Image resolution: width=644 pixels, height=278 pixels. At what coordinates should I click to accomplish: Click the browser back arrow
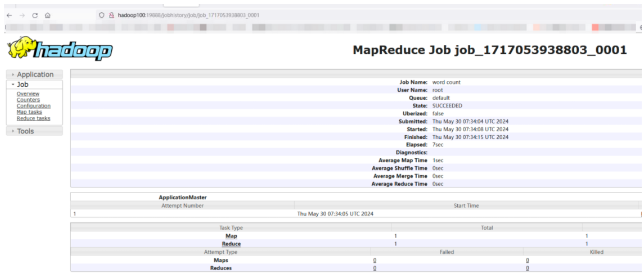coord(9,15)
